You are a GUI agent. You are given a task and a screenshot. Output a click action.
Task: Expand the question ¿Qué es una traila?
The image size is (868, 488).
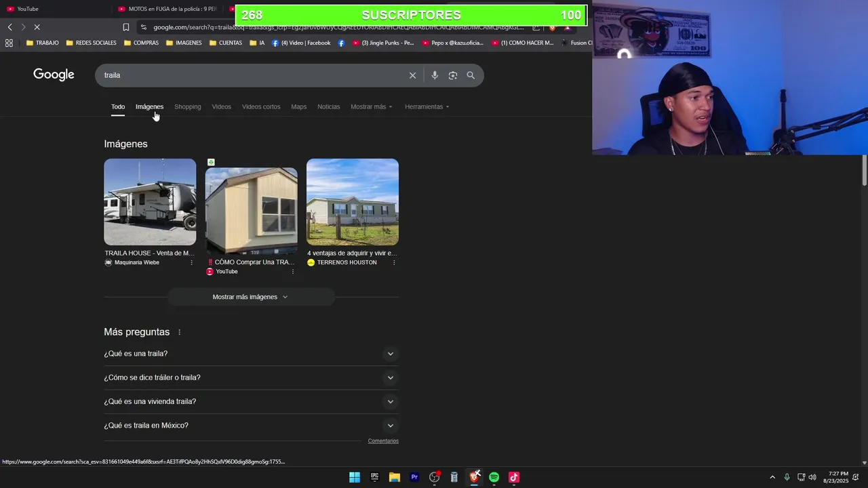(251, 354)
